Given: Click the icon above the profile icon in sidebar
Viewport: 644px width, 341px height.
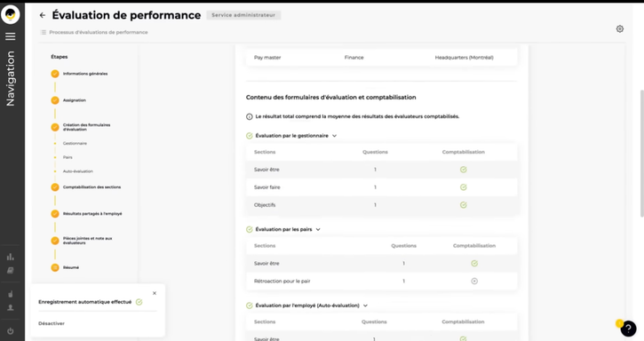Looking at the screenshot, I should click(x=11, y=294).
